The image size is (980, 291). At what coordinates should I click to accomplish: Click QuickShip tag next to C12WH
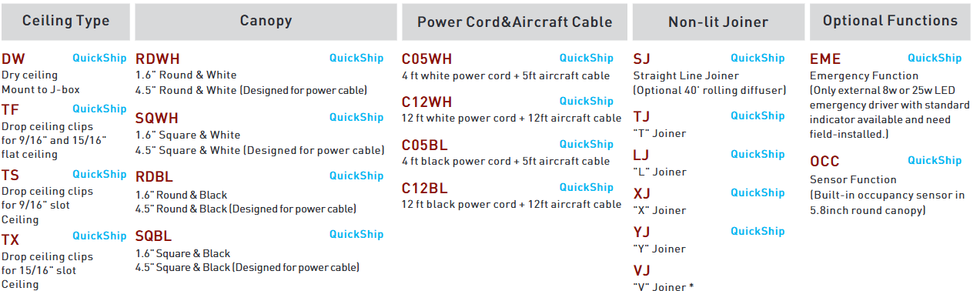[x=587, y=101]
